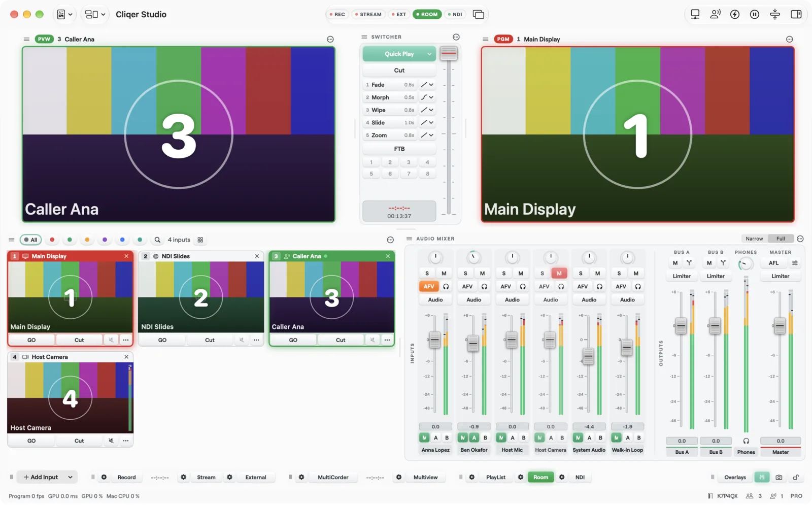812x505 pixels.
Task: Toggle the right sidebar panel icon
Action: (x=796, y=14)
